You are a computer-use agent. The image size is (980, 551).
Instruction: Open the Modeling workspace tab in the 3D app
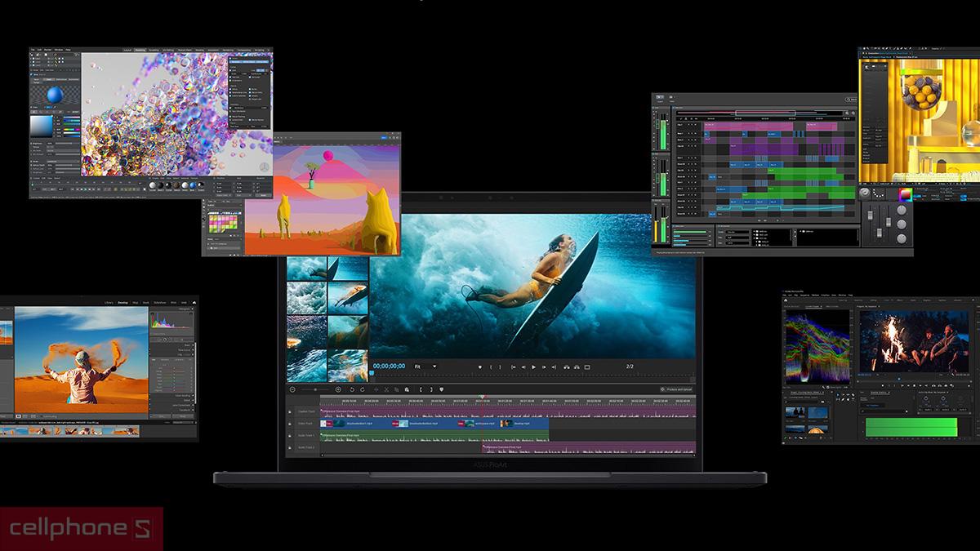click(140, 50)
